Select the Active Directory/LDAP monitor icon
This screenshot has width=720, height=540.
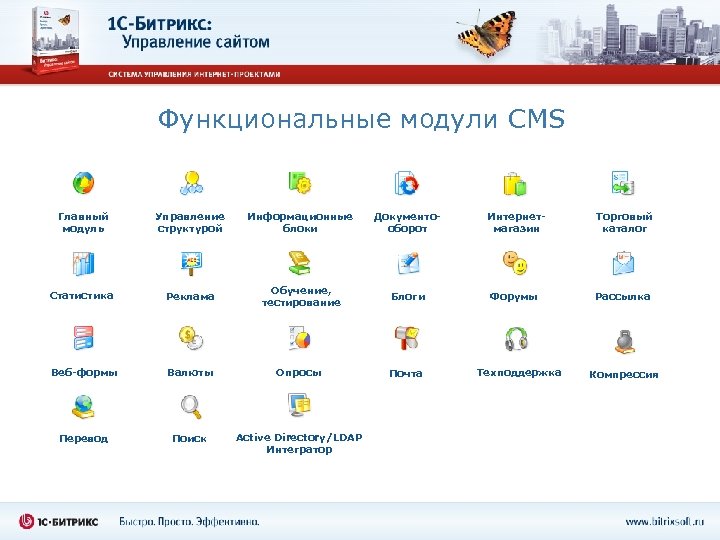[x=299, y=405]
